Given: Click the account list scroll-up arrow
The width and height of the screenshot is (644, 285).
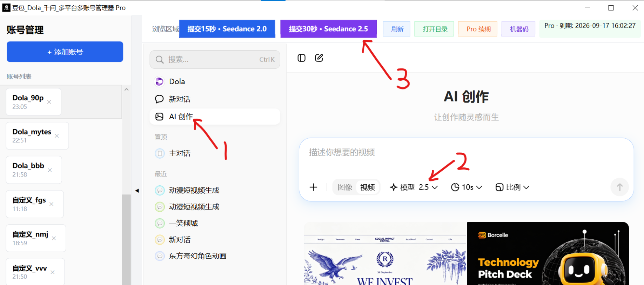Looking at the screenshot, I should (x=127, y=90).
